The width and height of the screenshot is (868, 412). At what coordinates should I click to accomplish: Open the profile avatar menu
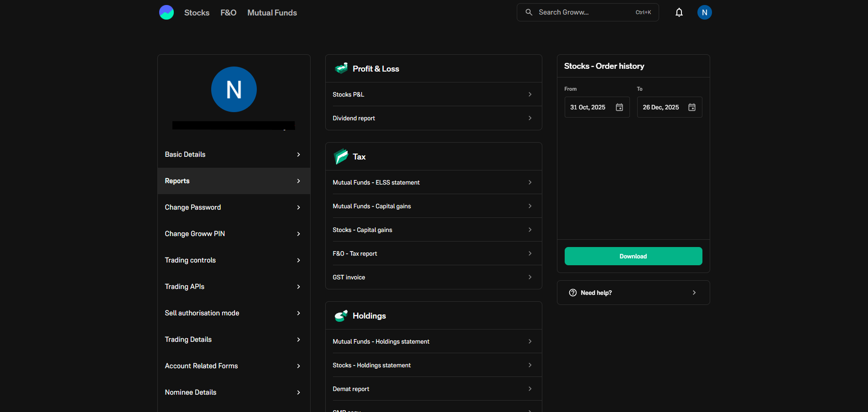(704, 12)
